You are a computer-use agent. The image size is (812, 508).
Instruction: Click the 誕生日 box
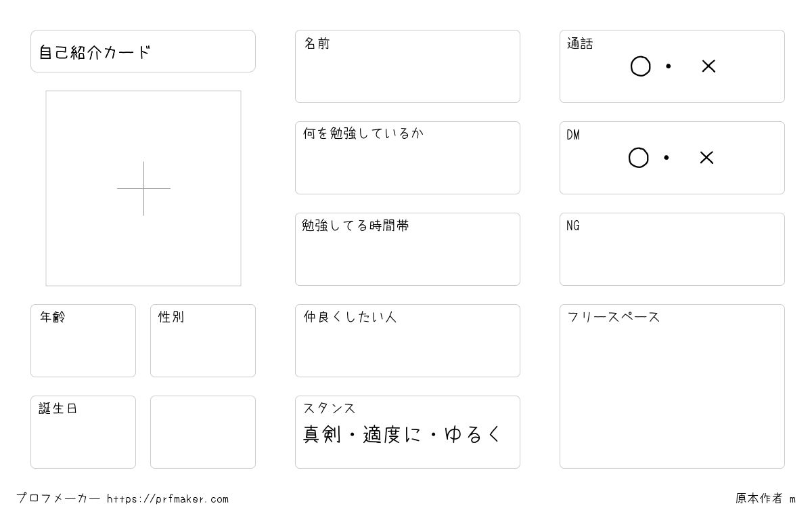[x=83, y=432]
